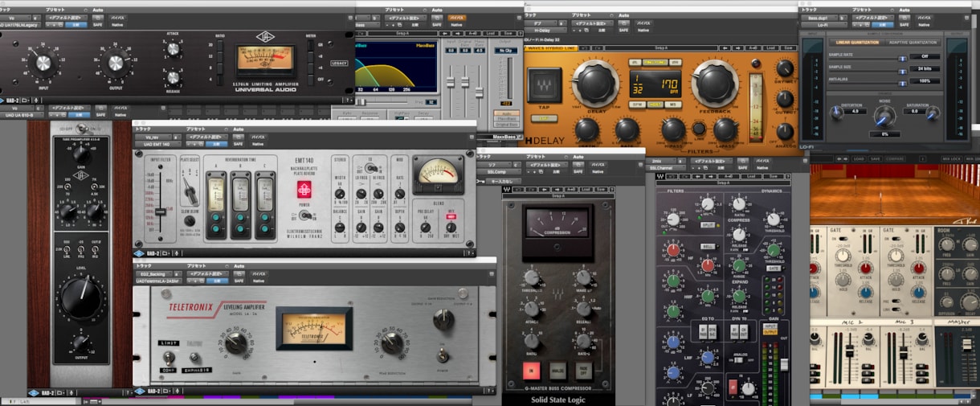The width and height of the screenshot is (980, 406).
Task: Click the UAD-2 logo under the 1176LN
Action: [11, 100]
